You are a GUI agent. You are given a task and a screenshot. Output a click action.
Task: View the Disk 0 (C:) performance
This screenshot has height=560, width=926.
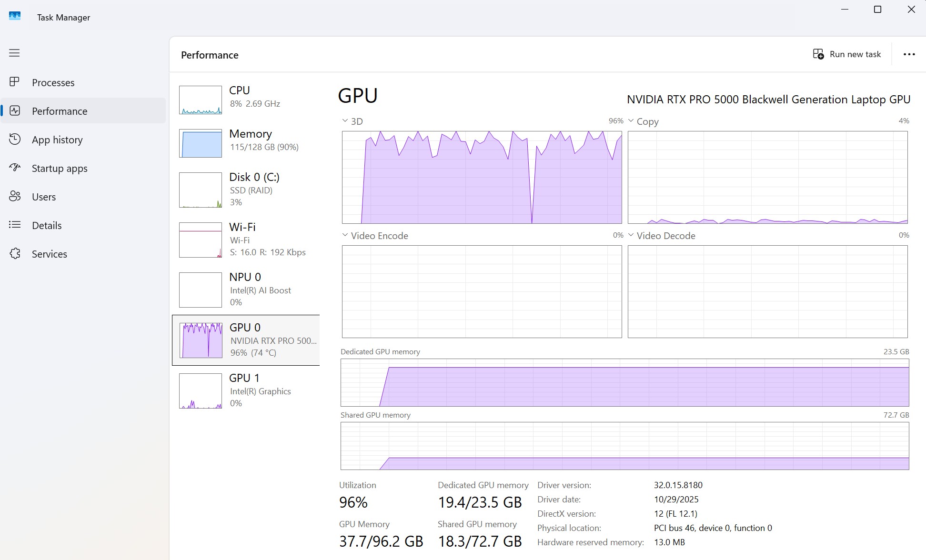coord(200,190)
